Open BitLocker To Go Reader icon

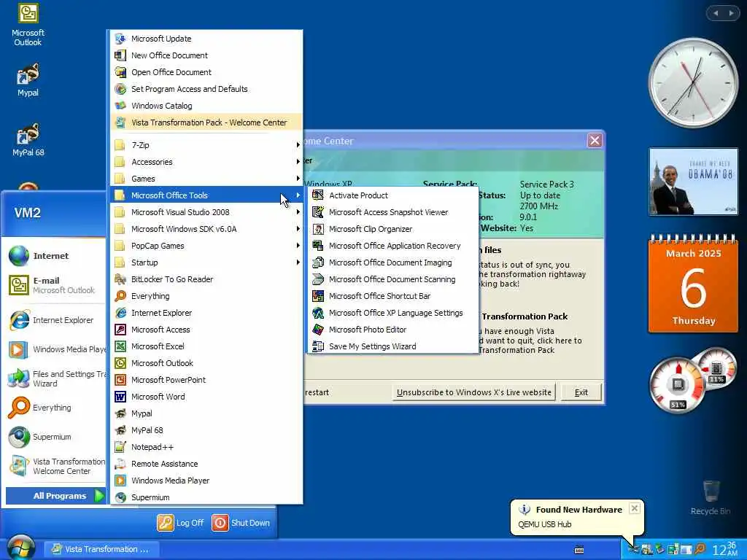120,279
